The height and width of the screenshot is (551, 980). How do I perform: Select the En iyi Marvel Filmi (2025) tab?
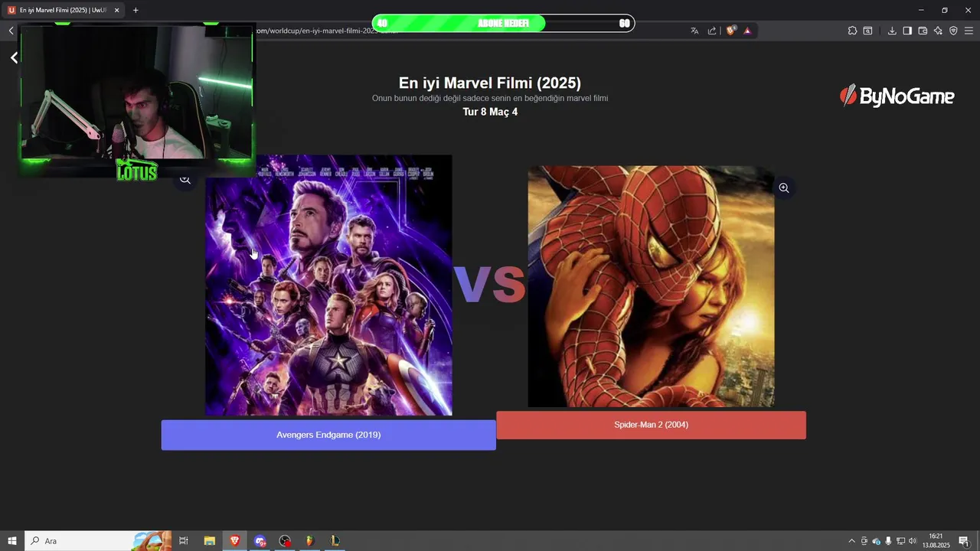pyautogui.click(x=63, y=10)
